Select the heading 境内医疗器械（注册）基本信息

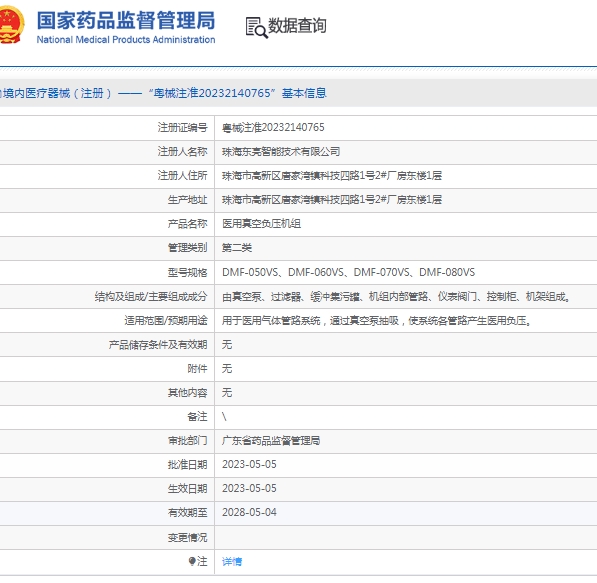[x=163, y=93]
